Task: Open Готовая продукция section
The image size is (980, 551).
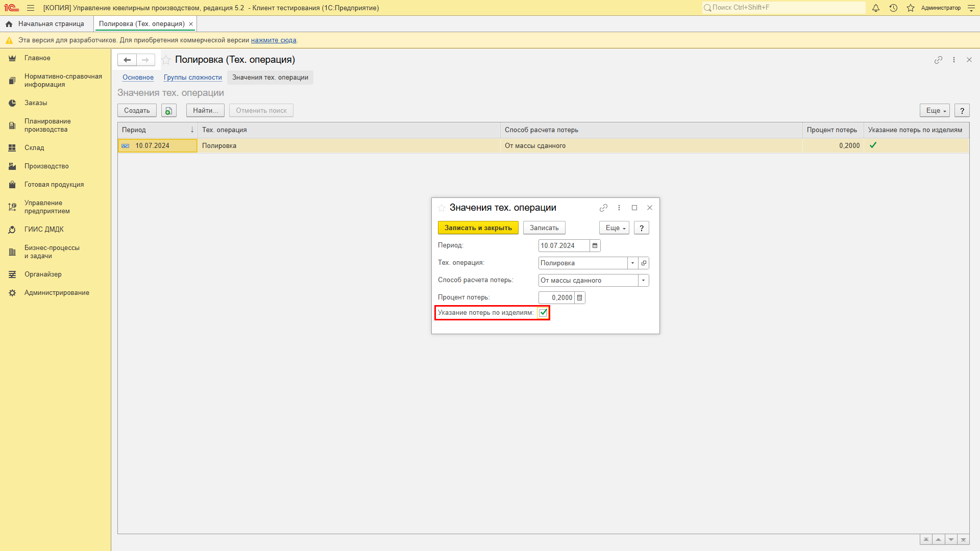Action: coord(55,185)
